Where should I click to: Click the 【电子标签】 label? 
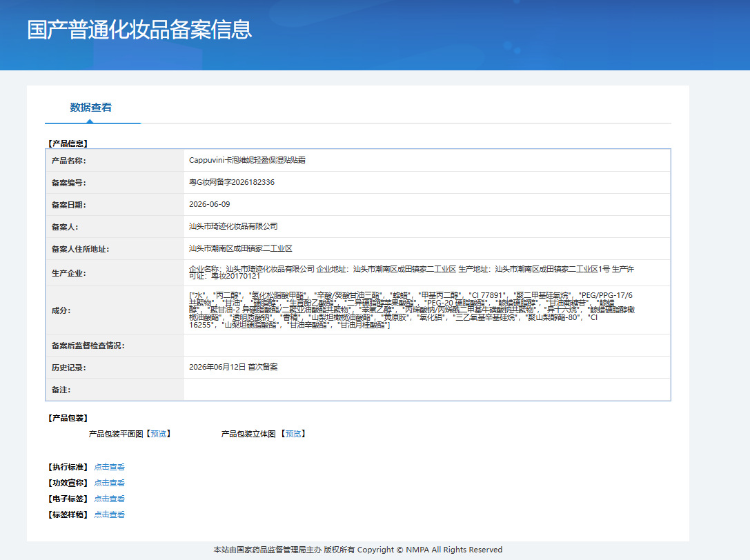(68, 499)
